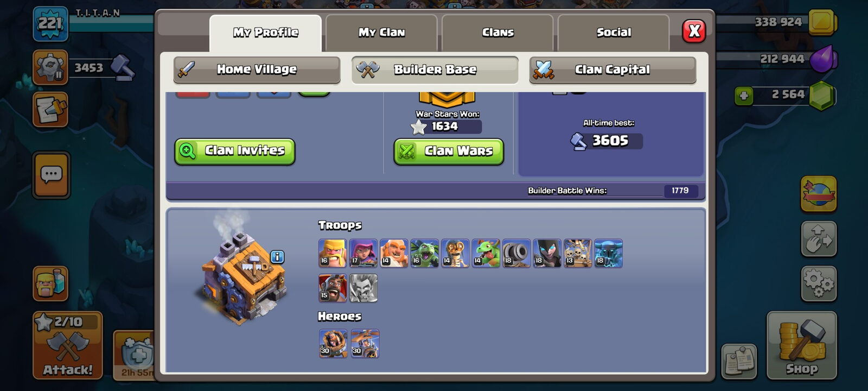Open the Shop with hammer icon
The width and height of the screenshot is (868, 391).
[802, 345]
